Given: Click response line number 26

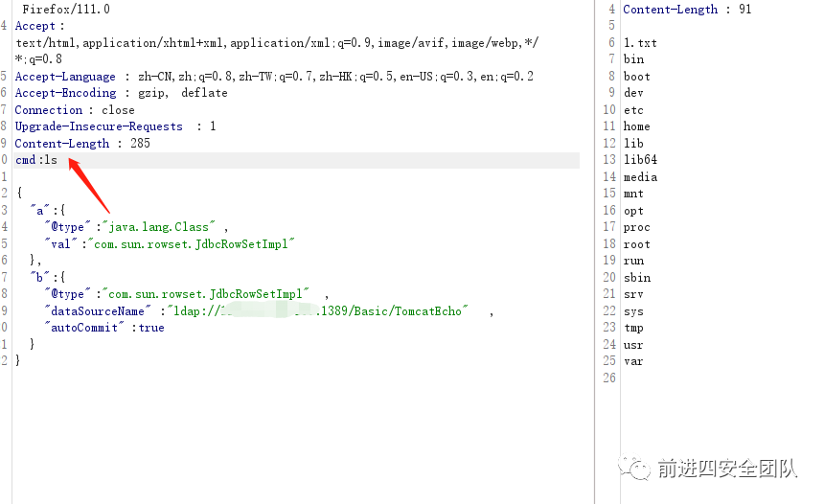Looking at the screenshot, I should [x=609, y=378].
